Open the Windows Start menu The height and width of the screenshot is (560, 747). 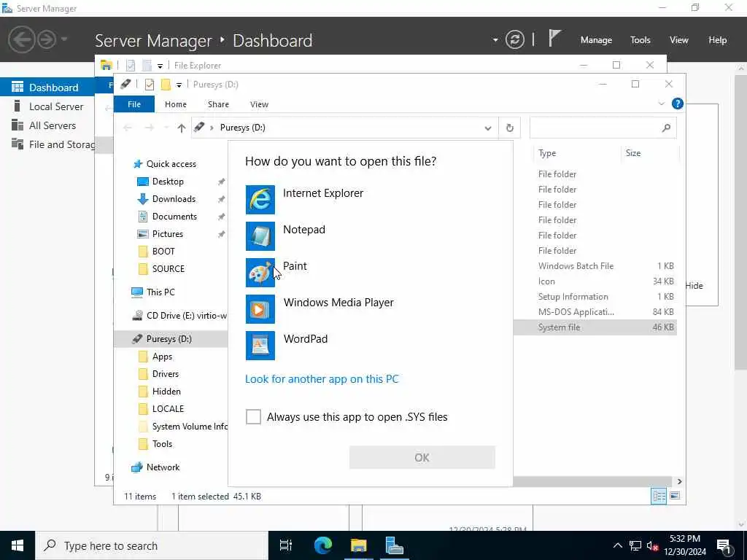point(18,545)
